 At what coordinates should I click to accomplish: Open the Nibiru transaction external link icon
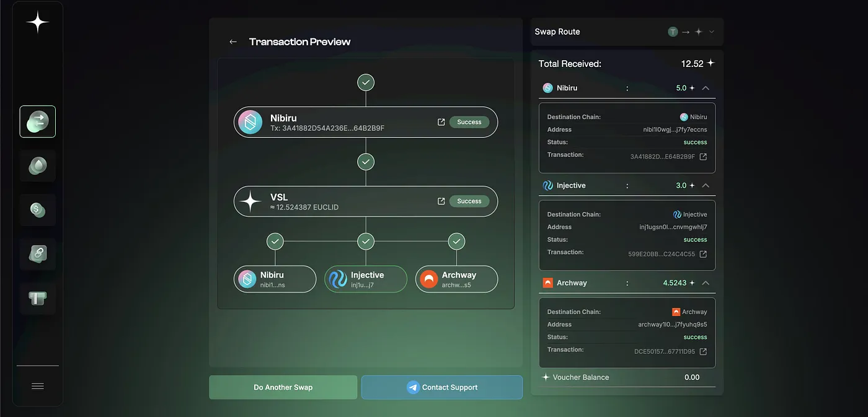tap(441, 121)
